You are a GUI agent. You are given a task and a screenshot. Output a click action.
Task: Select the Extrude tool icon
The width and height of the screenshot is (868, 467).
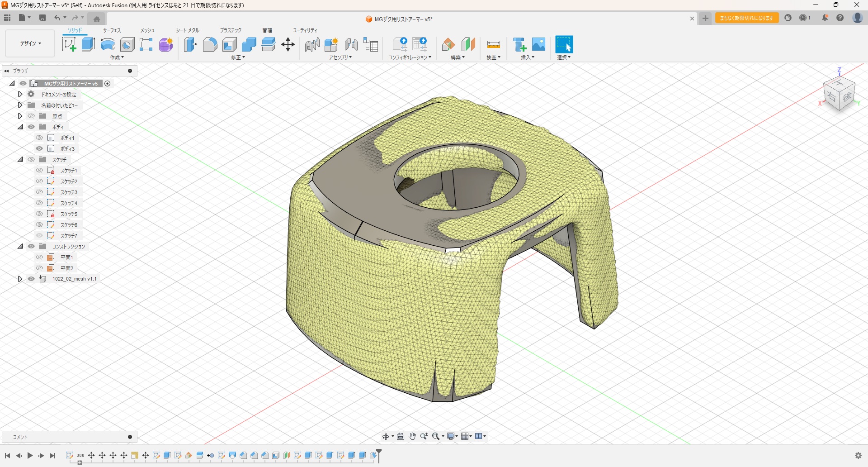[88, 44]
